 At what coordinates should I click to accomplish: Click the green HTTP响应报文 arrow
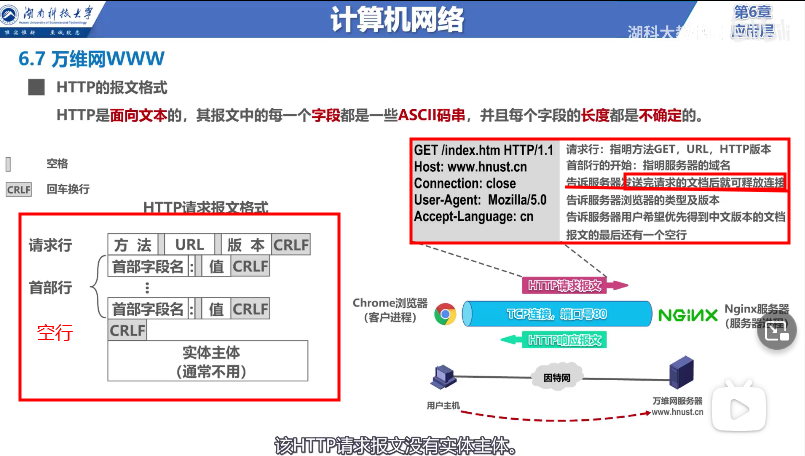pyautogui.click(x=554, y=339)
